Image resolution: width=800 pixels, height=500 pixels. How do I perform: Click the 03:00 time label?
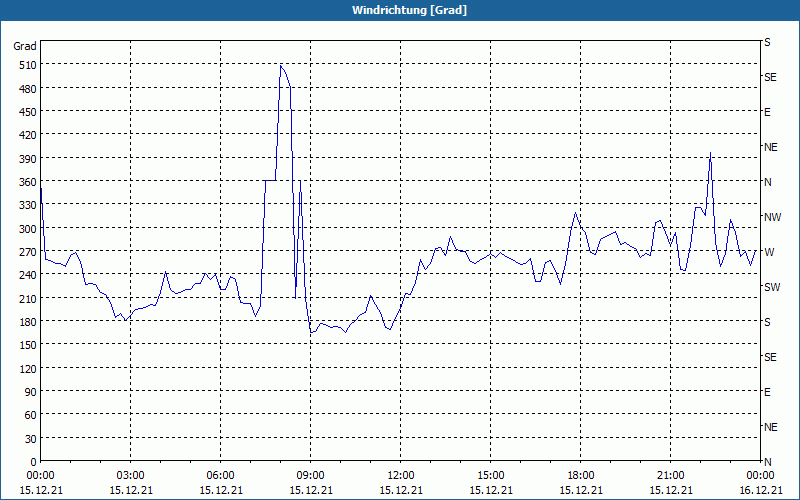coord(131,476)
